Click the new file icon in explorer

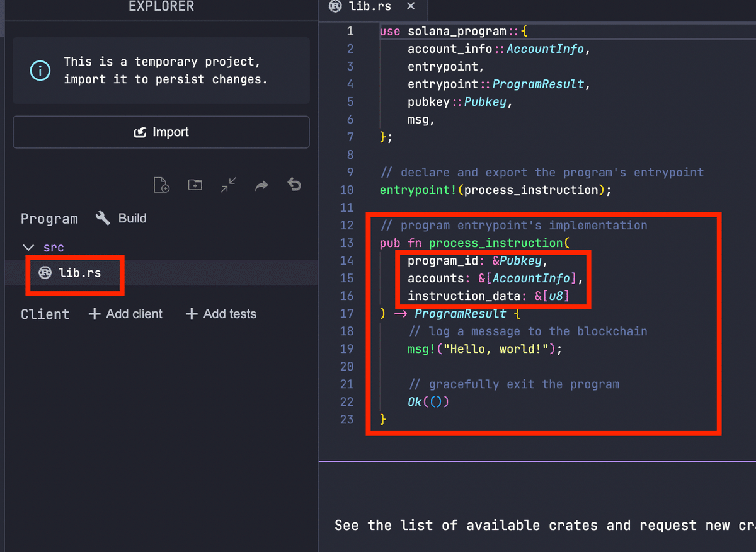[x=162, y=185]
